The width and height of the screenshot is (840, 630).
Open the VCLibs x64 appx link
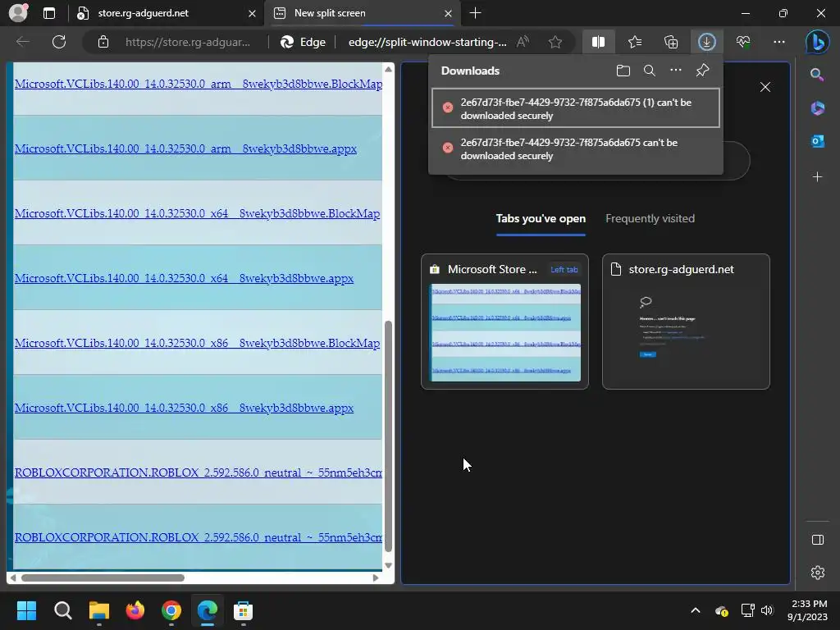[x=184, y=279]
